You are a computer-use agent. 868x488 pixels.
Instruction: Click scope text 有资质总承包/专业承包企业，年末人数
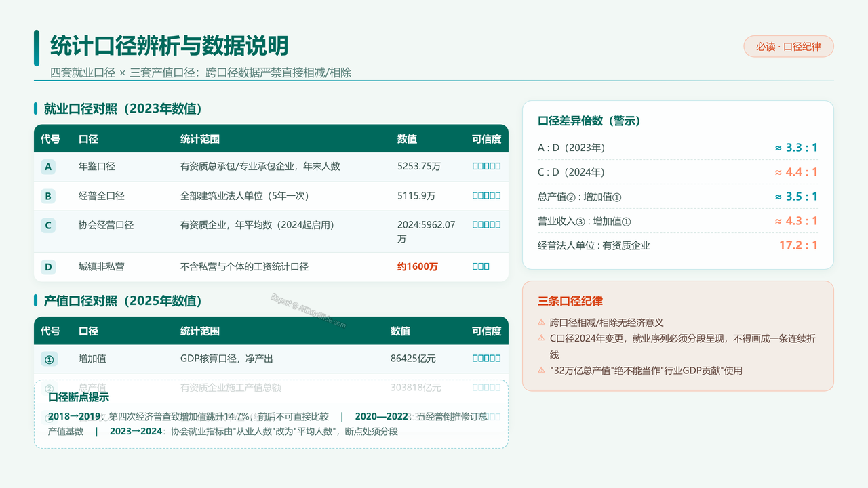click(x=260, y=166)
